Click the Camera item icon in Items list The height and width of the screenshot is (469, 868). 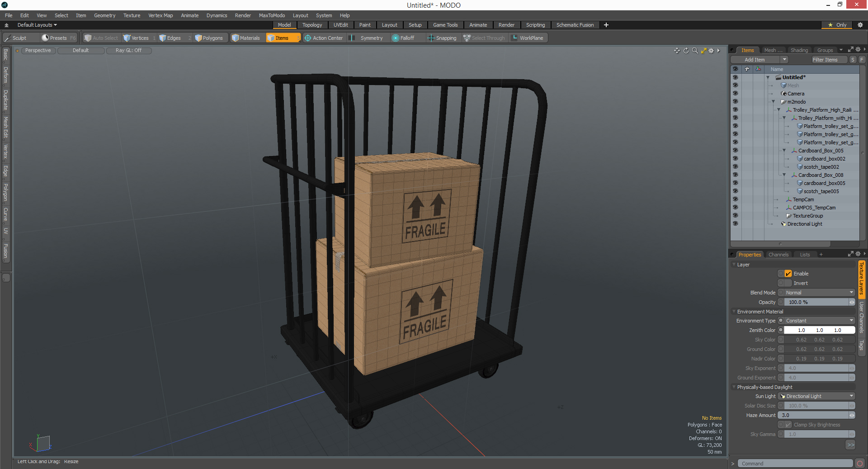(784, 94)
